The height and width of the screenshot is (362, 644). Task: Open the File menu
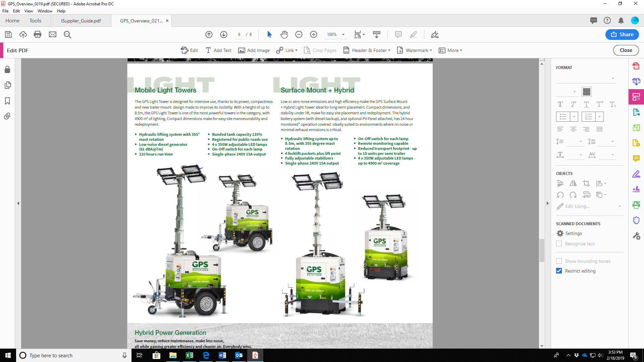(x=5, y=11)
